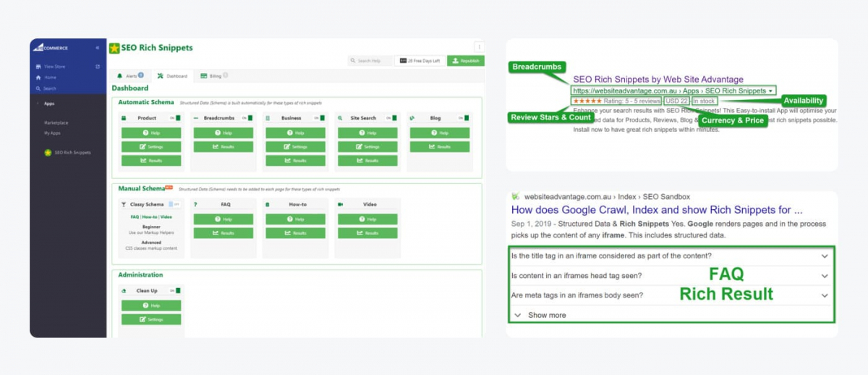Open Results for the FAQ manual schema

[224, 233]
